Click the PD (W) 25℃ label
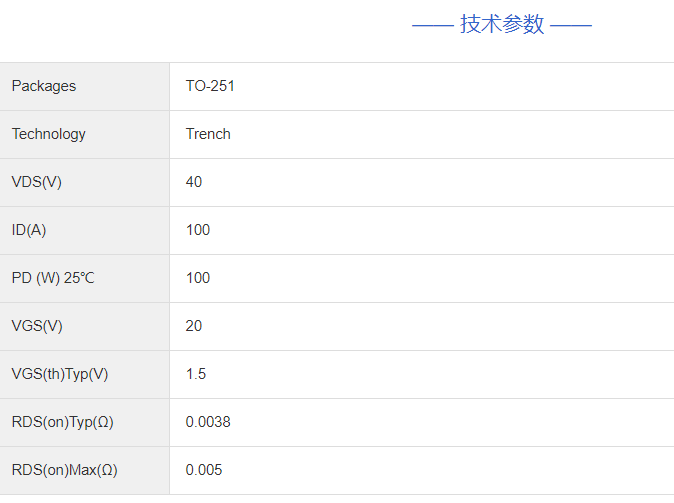The image size is (674, 503). point(53,278)
